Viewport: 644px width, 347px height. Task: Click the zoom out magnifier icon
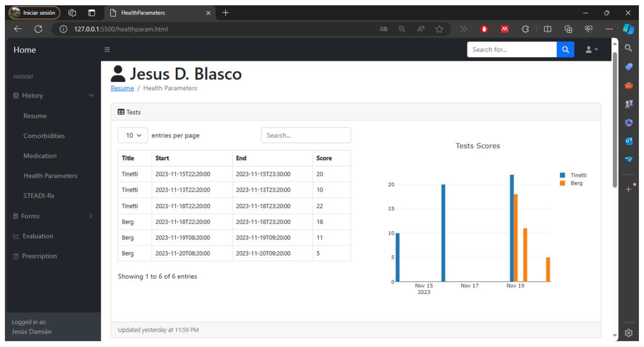(402, 29)
